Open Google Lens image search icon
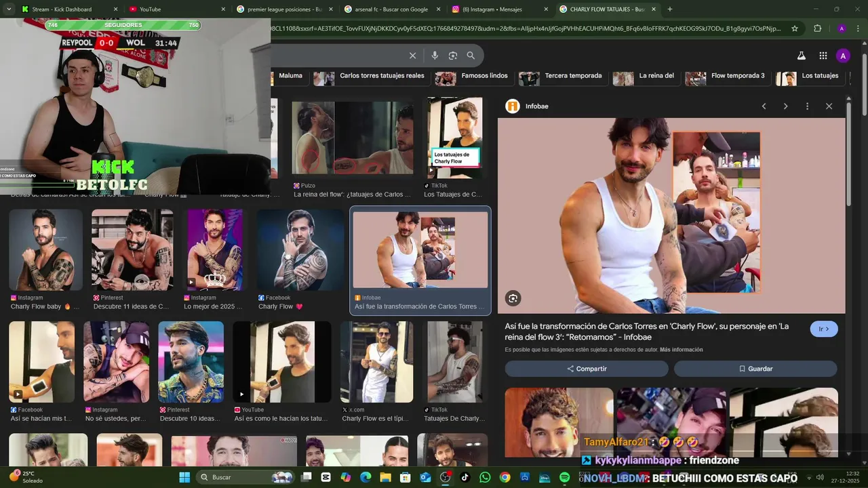This screenshot has height=488, width=868. (452, 56)
